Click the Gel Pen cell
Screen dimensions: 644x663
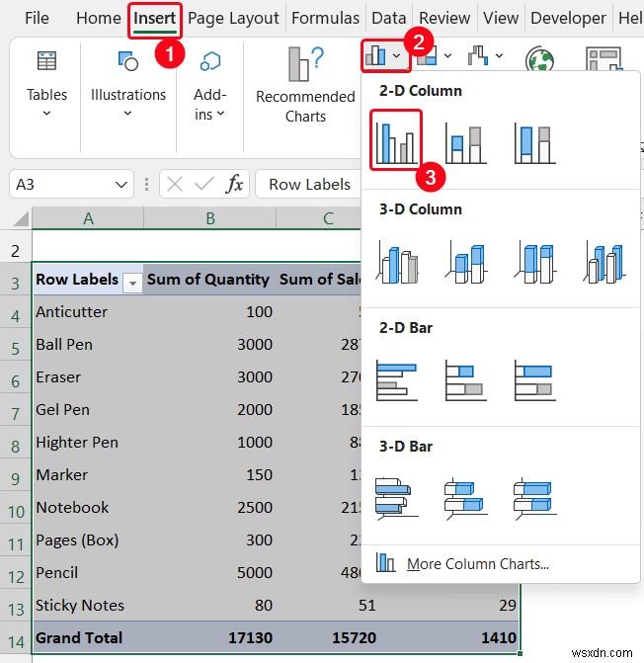pyautogui.click(x=88, y=409)
